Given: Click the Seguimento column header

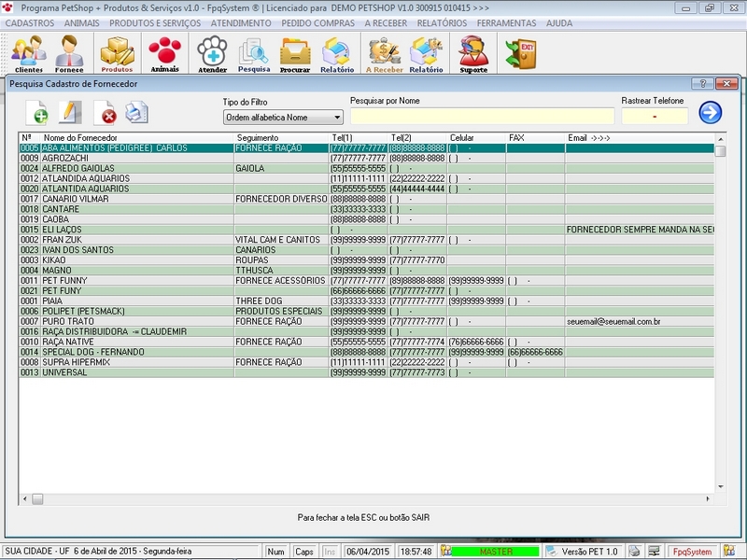Looking at the screenshot, I should [x=281, y=137].
